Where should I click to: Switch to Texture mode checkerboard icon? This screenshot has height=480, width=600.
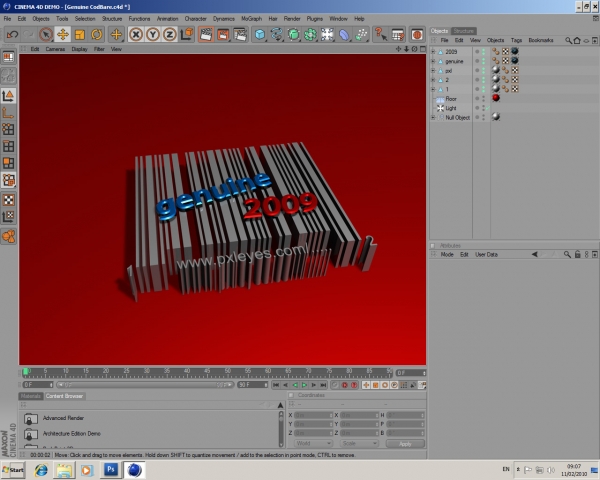(8, 200)
